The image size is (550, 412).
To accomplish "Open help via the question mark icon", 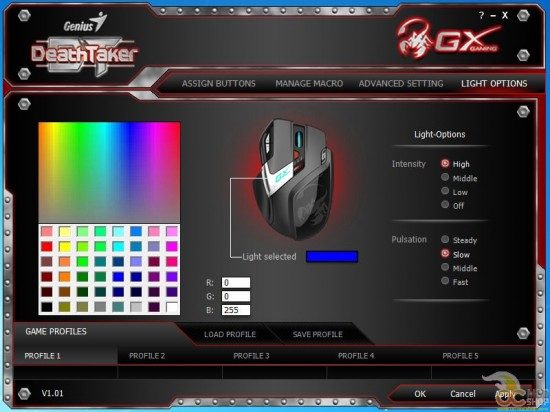I will (481, 15).
